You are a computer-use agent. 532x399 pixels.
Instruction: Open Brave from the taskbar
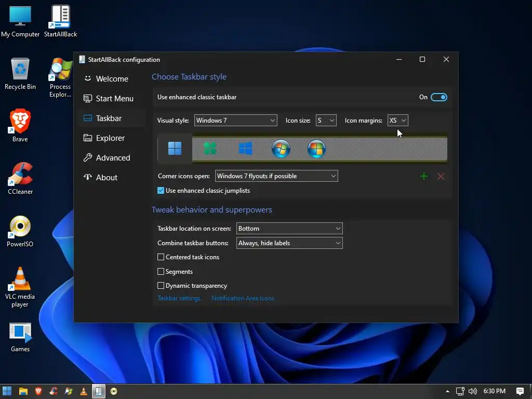click(38, 391)
